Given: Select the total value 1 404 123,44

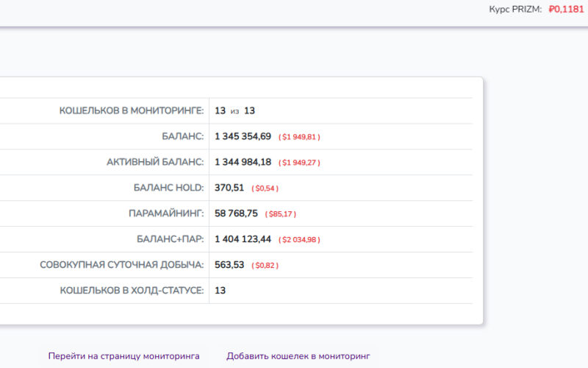Looking at the screenshot, I should click(x=243, y=239).
